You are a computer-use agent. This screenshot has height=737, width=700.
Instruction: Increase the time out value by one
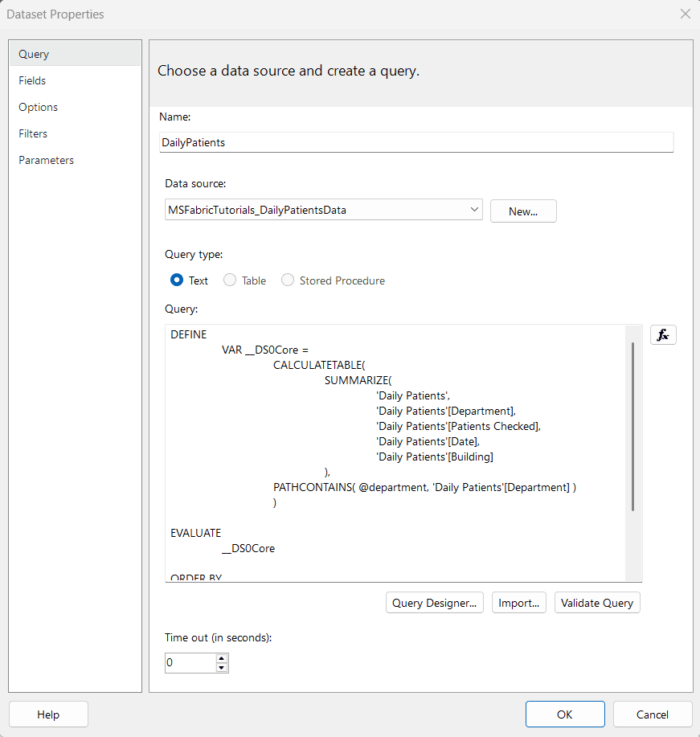click(222, 658)
